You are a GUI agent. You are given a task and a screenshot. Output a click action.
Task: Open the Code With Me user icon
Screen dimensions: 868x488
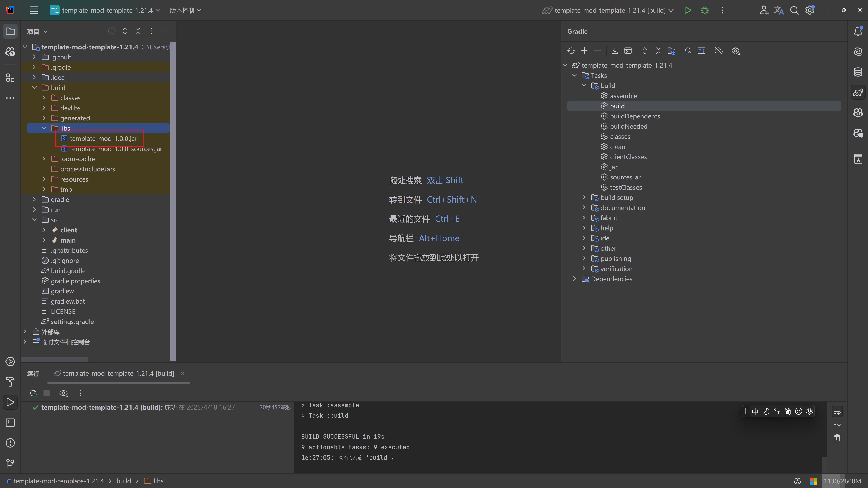tap(764, 10)
